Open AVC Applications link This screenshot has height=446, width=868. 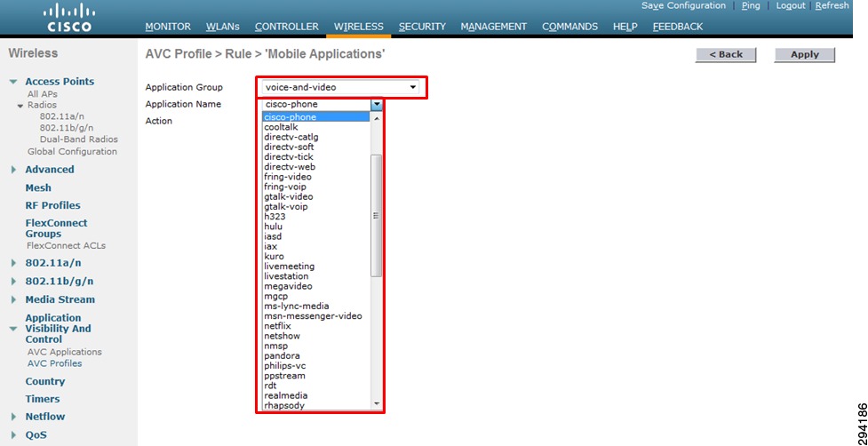[64, 352]
